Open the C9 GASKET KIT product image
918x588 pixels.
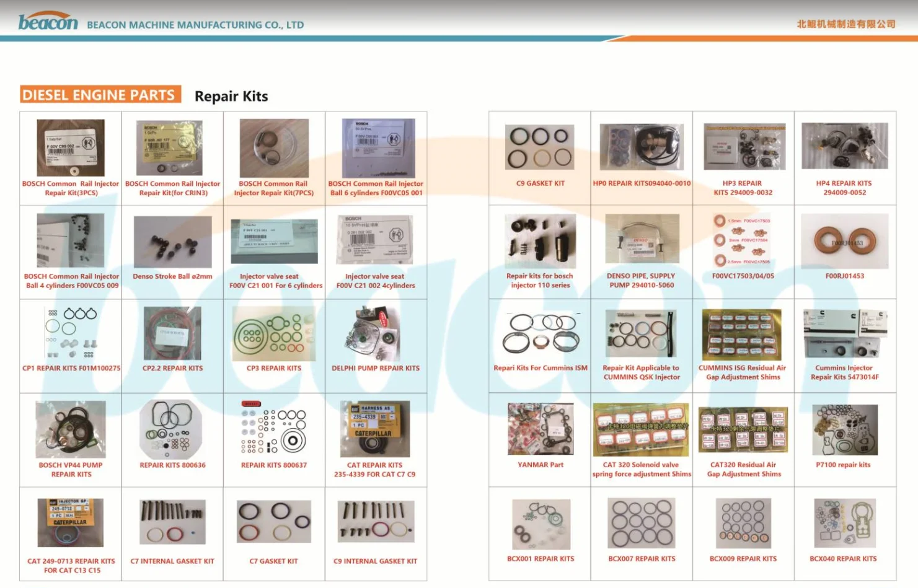point(539,147)
